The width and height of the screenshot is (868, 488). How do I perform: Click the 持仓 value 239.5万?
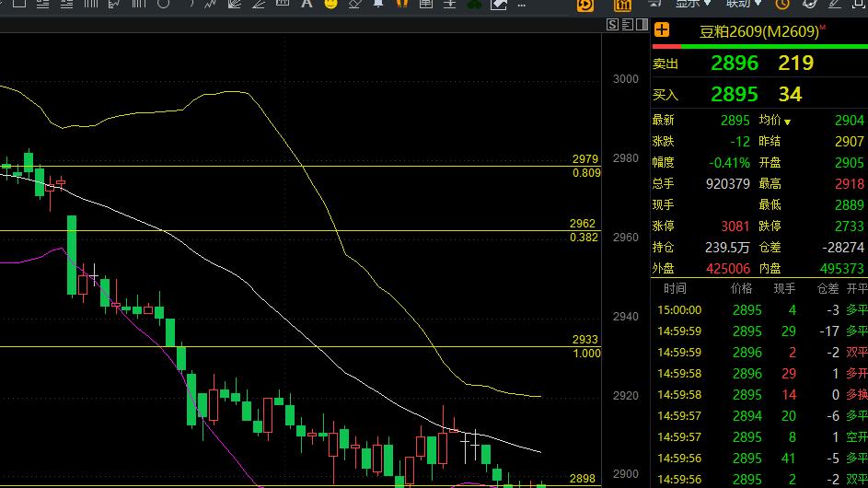(x=727, y=248)
